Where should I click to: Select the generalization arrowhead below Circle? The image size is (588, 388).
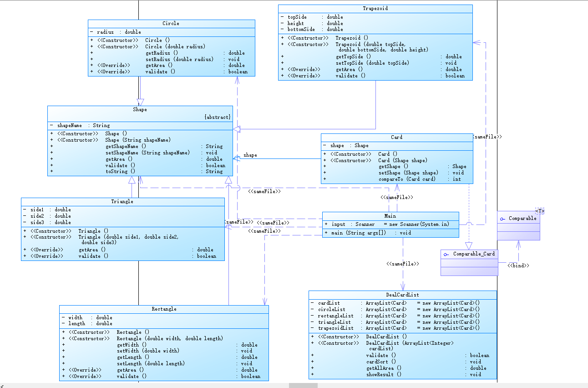pos(140,102)
